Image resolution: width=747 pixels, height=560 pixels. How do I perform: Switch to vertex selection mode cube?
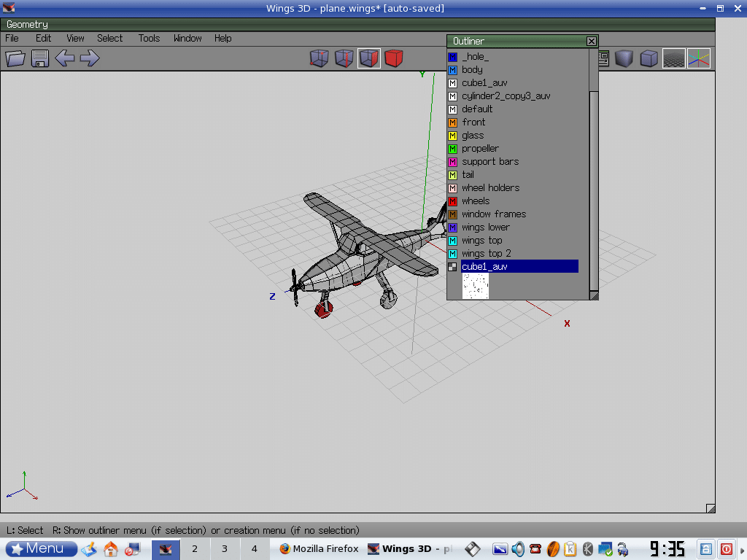pyautogui.click(x=319, y=58)
